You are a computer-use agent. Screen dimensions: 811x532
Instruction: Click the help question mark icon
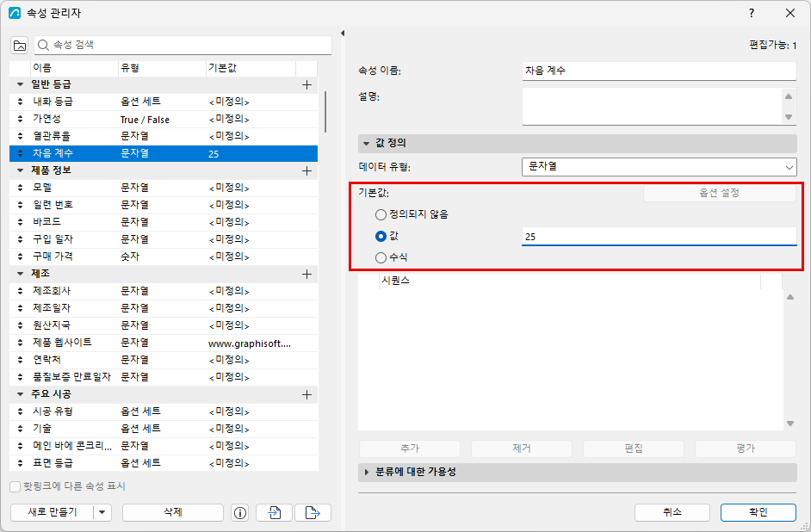pos(752,13)
